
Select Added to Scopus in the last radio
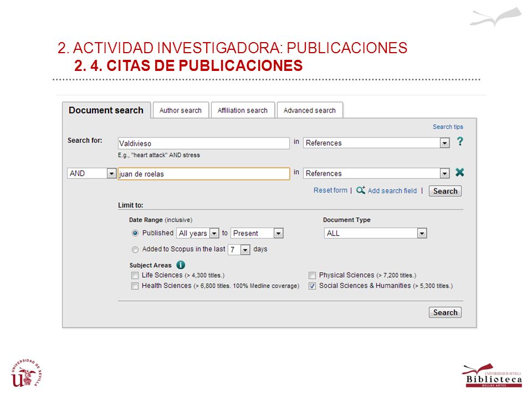click(135, 250)
